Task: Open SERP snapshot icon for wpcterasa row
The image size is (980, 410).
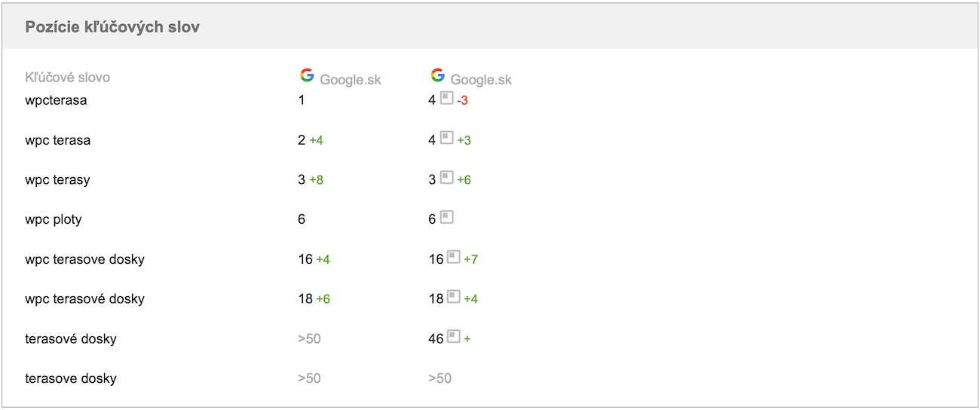Action: [x=446, y=98]
